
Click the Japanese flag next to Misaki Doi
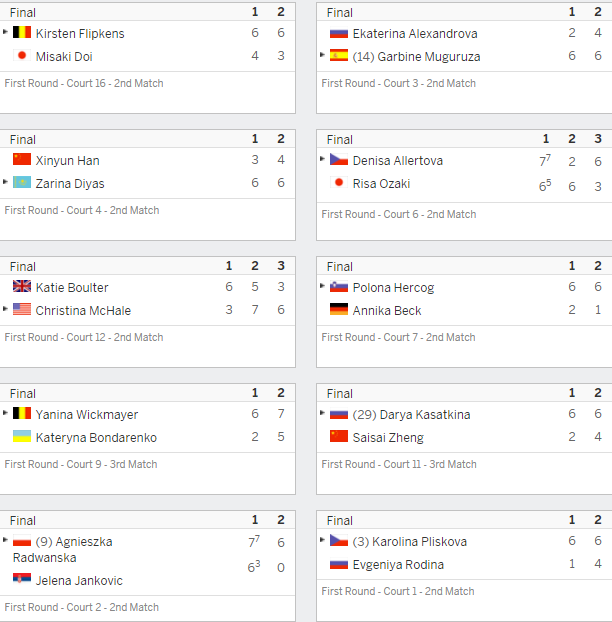(x=22, y=55)
